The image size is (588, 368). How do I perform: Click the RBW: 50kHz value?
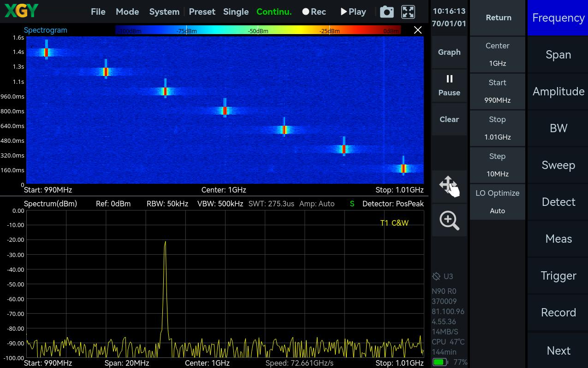point(167,204)
